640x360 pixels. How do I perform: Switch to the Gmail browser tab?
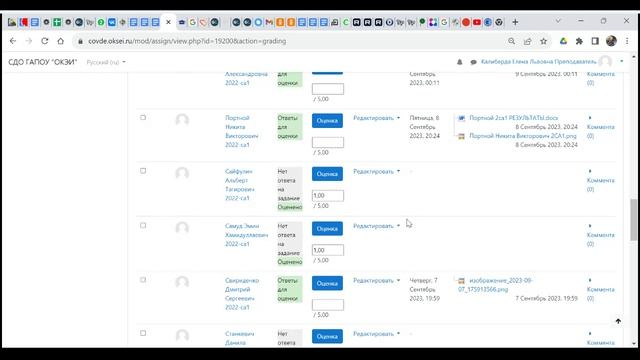pos(269,22)
